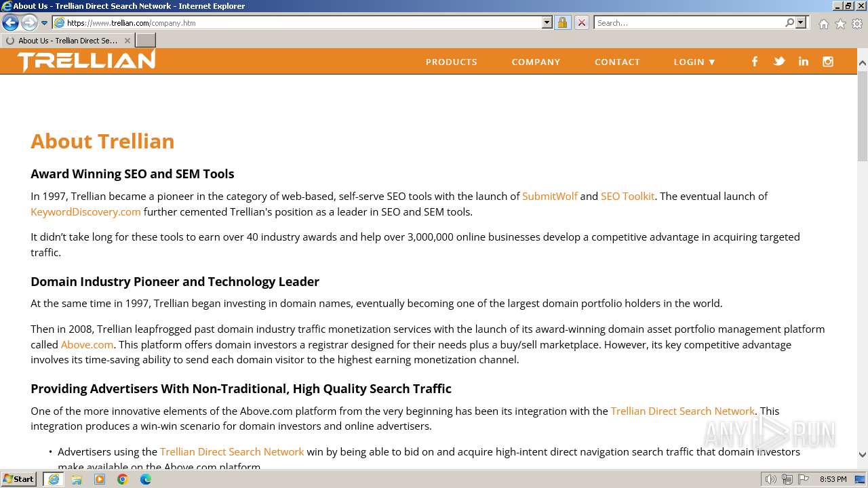Close the About Us tab
This screenshot has width=868, height=488.
click(x=127, y=41)
